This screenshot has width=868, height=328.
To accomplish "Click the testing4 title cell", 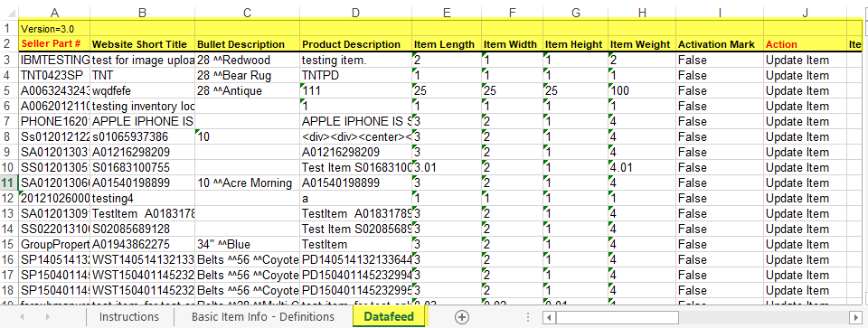I will [142, 198].
